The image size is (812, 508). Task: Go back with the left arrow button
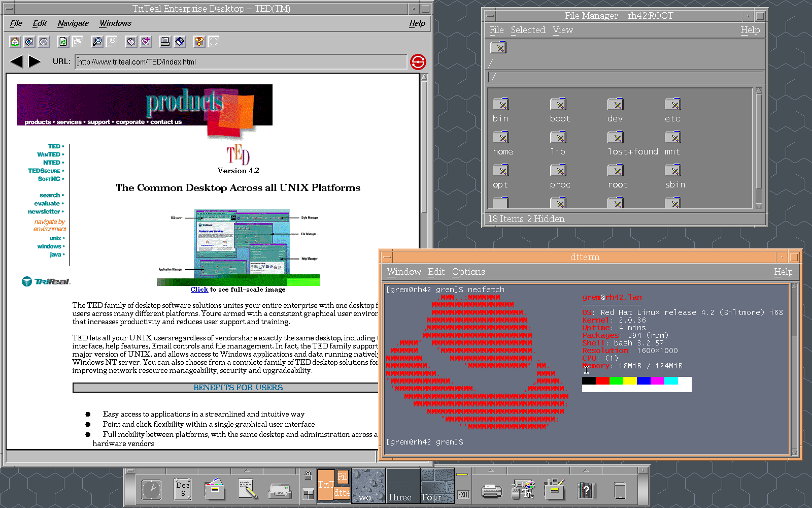point(17,62)
